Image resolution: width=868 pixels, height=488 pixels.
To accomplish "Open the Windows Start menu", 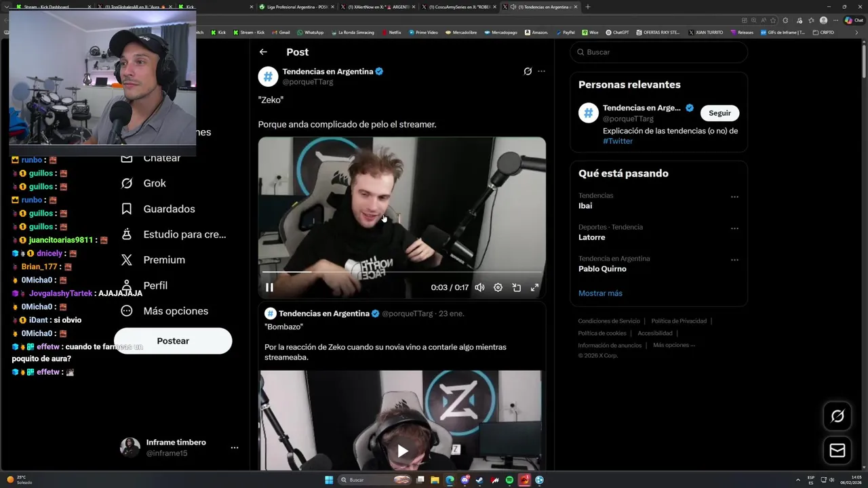I will (329, 480).
